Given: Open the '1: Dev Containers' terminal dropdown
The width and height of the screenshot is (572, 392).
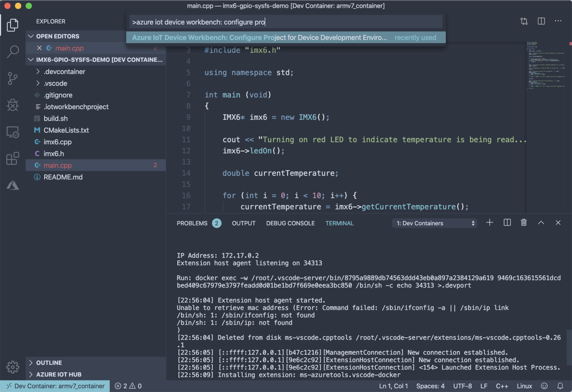Looking at the screenshot, I should coord(434,223).
